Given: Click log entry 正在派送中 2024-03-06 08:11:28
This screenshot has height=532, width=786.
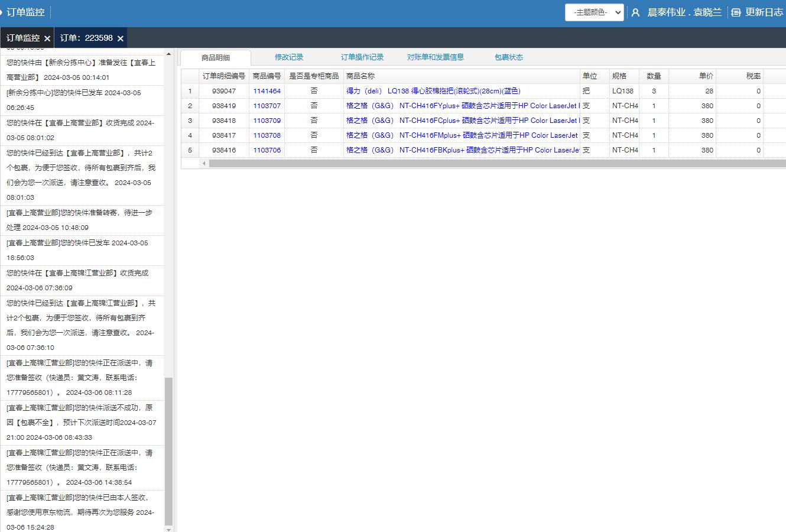Looking at the screenshot, I should [x=82, y=378].
